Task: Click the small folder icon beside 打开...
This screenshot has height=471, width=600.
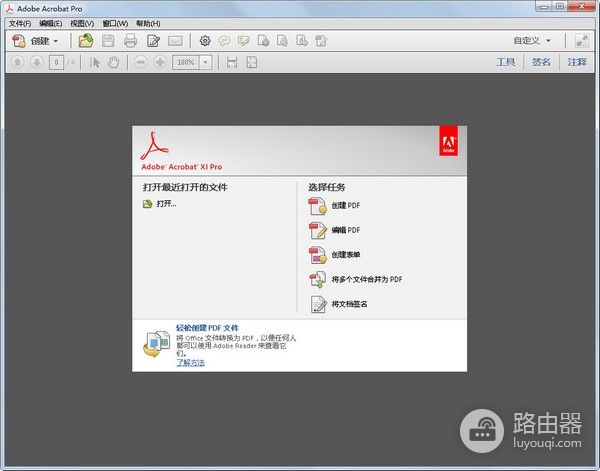Action: pos(148,204)
